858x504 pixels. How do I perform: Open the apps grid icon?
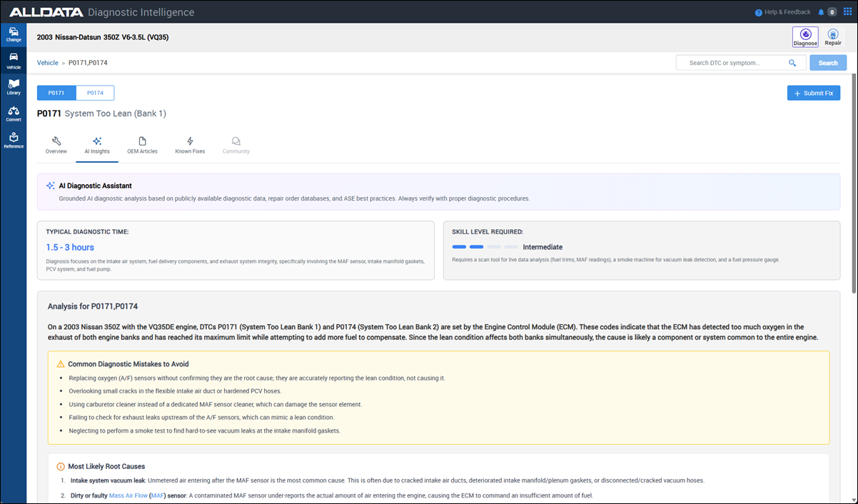[x=847, y=12]
